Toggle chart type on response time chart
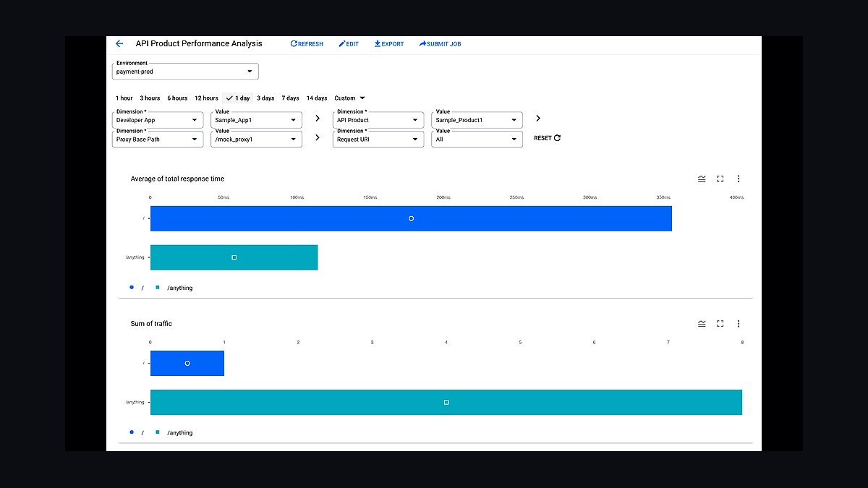 coord(702,179)
